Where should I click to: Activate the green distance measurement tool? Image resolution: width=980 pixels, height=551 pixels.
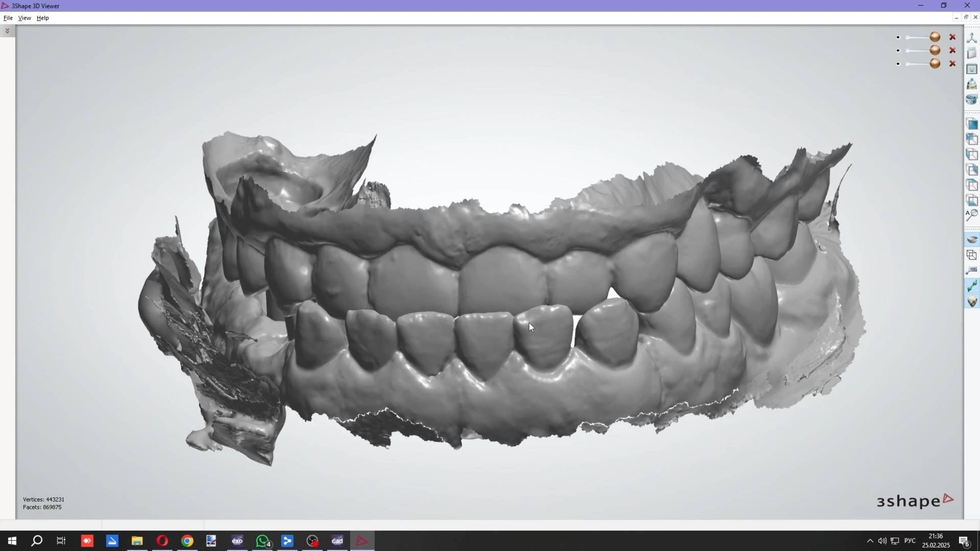972,286
